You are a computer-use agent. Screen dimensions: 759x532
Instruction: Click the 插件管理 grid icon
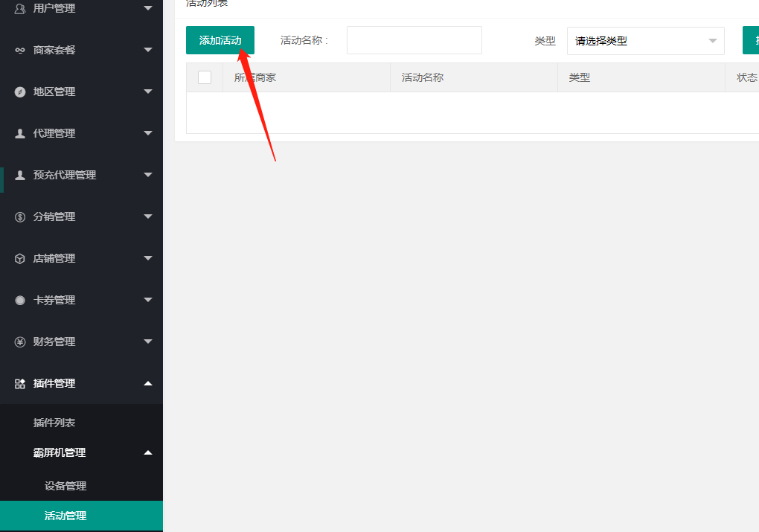(20, 383)
